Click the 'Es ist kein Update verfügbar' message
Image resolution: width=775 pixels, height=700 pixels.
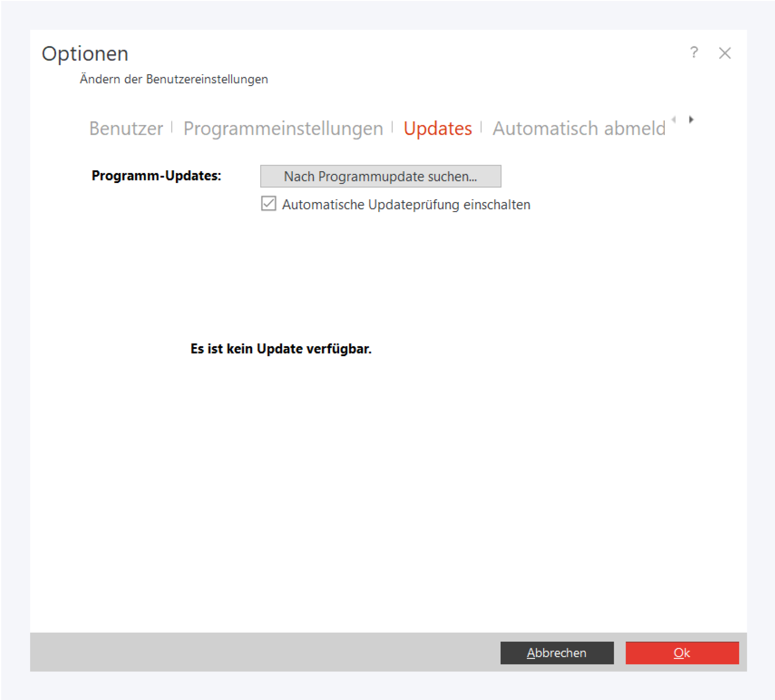tap(281, 348)
